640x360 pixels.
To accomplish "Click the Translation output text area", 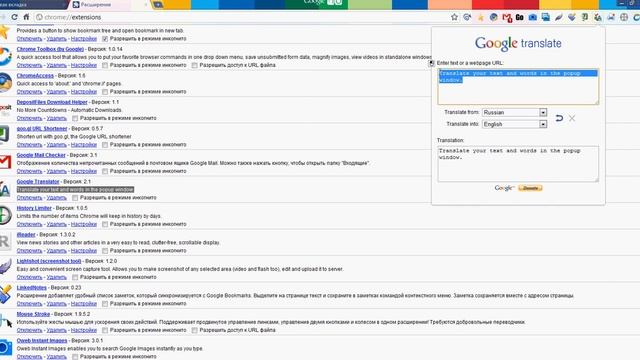I will coord(518,164).
